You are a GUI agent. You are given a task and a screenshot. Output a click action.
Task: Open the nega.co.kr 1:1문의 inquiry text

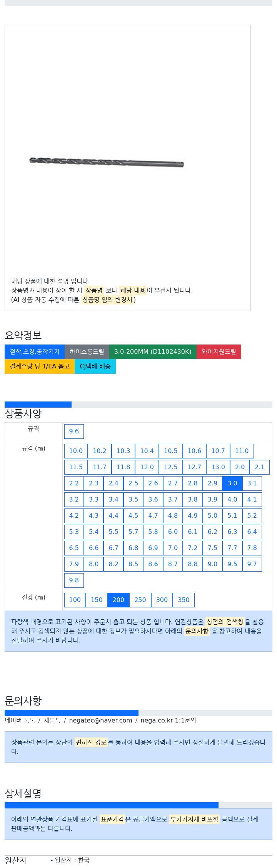pyautogui.click(x=168, y=721)
